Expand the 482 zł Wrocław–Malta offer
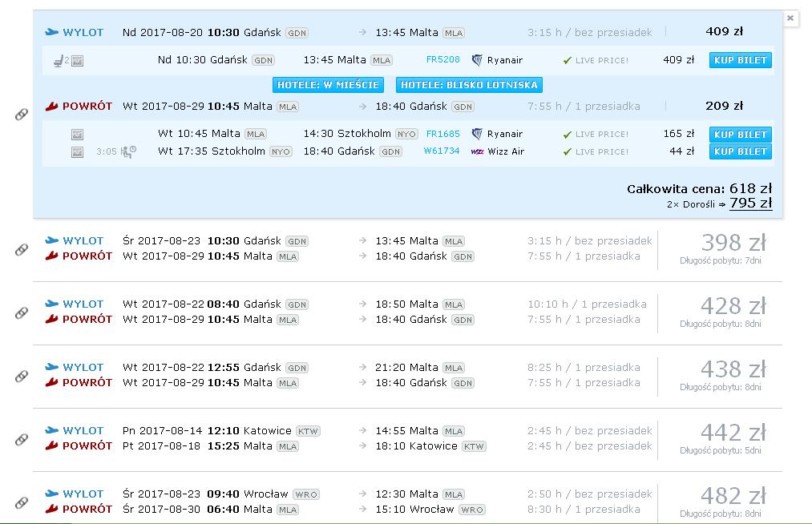 point(407,502)
